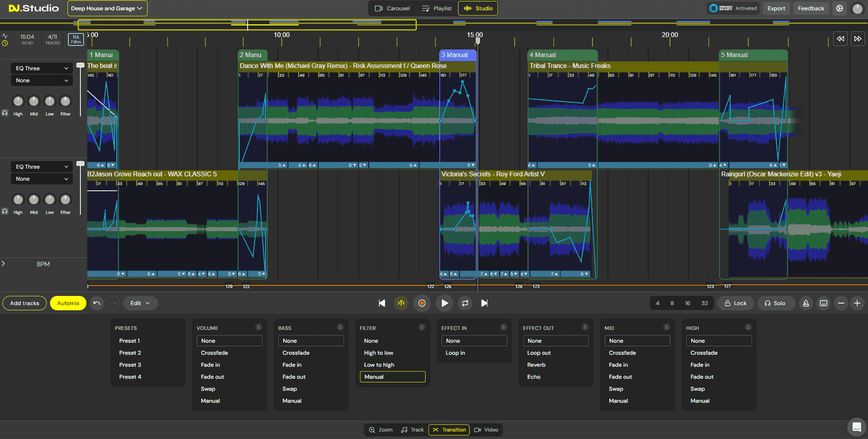Open the Export dialog

point(776,8)
